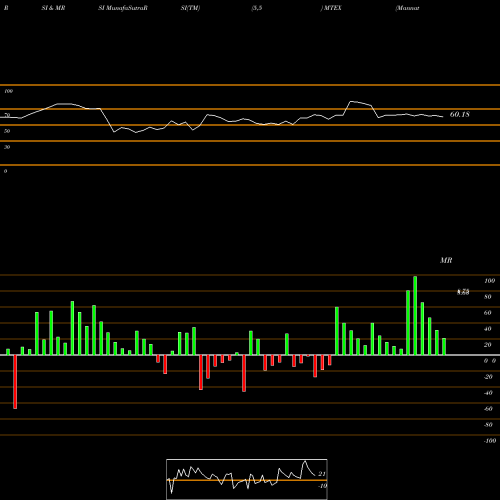Click the -60 label on the MR axis
Image resolution: width=500 pixels, height=500 pixels.
[488, 409]
